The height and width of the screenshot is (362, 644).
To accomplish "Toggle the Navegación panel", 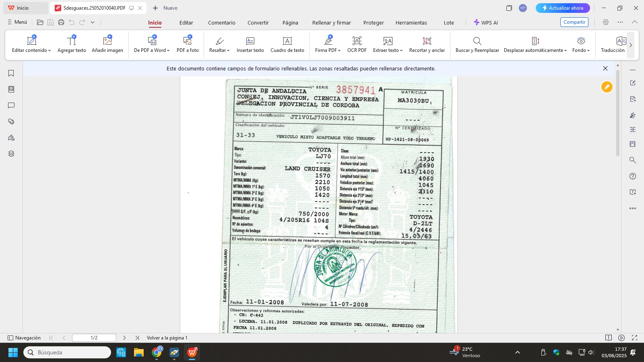I will 25,338.
